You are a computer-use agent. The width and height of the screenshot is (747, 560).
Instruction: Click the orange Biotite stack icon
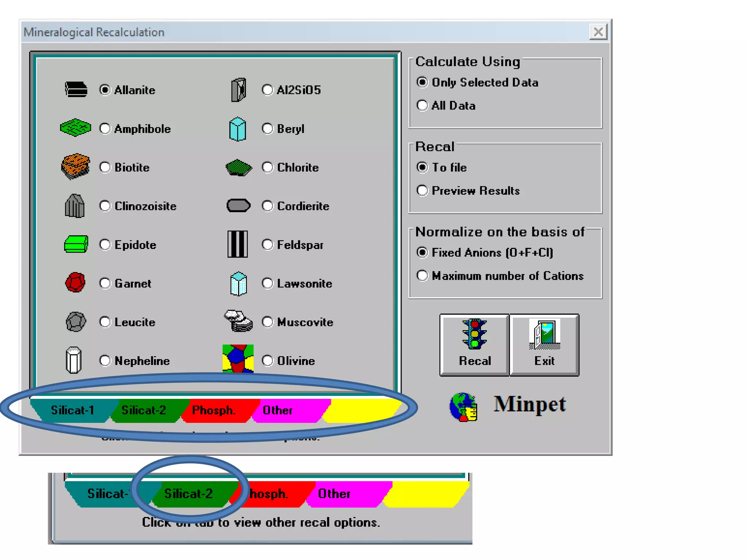[76, 166]
